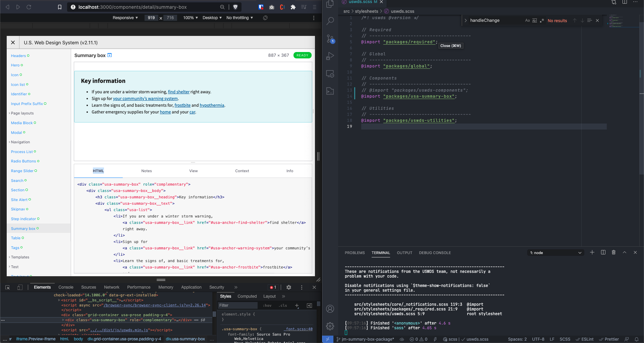Open the Brave shields icon

235,7
